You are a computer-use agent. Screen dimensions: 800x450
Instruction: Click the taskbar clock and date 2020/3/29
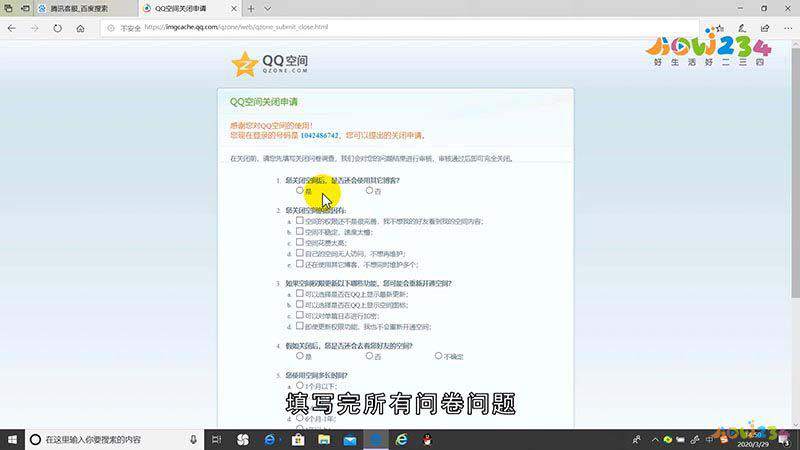click(x=753, y=439)
